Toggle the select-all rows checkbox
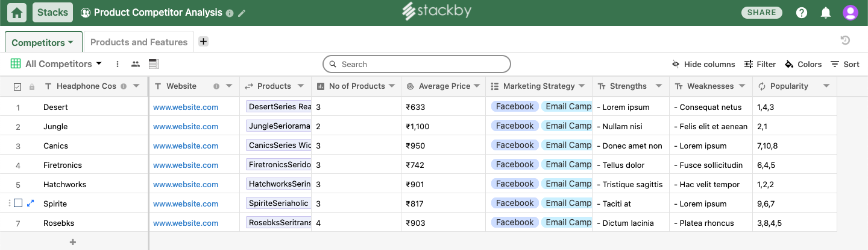The height and width of the screenshot is (250, 868). pyautogui.click(x=17, y=86)
